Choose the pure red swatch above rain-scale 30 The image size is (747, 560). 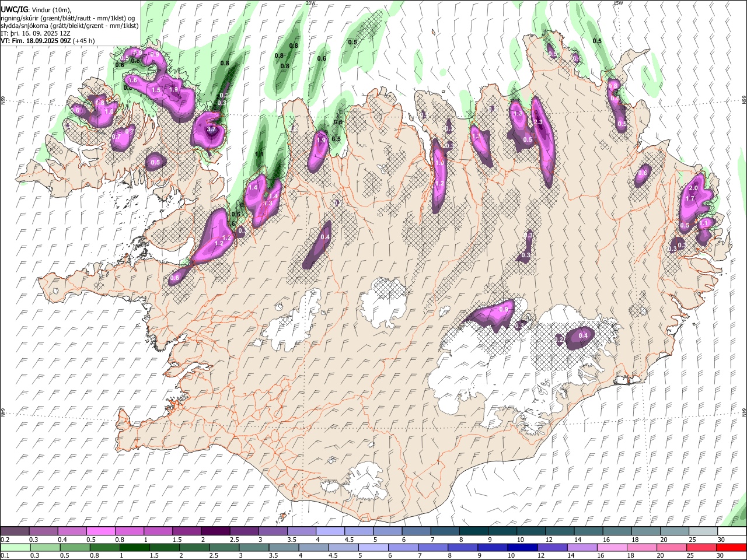(x=731, y=547)
